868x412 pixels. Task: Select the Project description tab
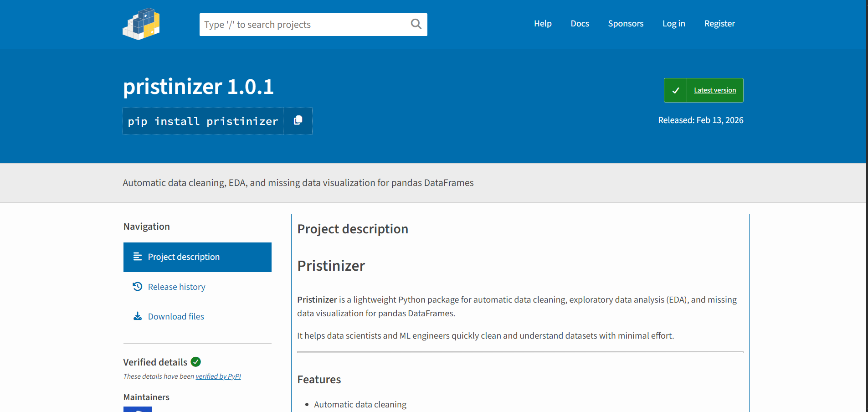pos(197,257)
